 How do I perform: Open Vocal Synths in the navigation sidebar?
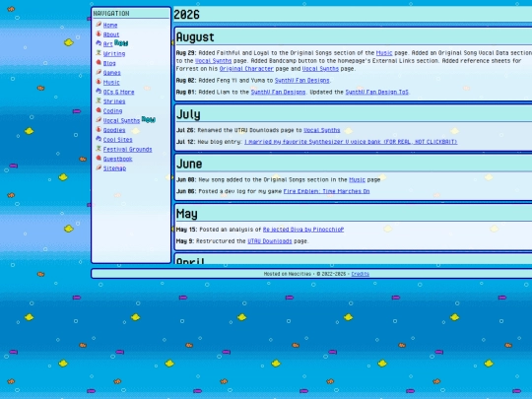tap(121, 121)
